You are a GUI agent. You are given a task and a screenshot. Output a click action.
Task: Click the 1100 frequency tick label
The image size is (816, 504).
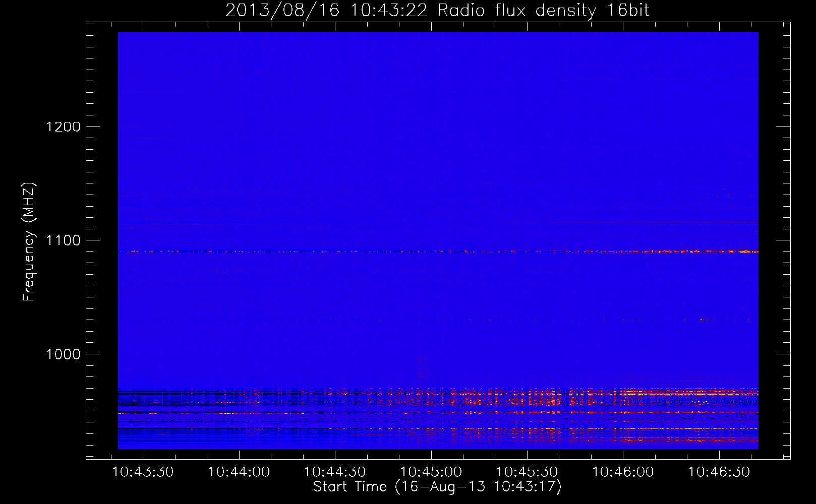(63, 240)
